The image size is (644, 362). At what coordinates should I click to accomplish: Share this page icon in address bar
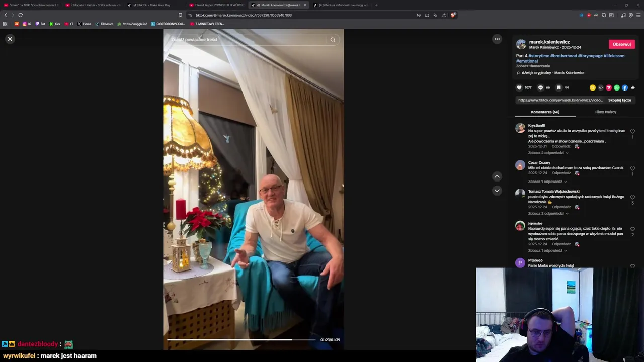[444, 15]
